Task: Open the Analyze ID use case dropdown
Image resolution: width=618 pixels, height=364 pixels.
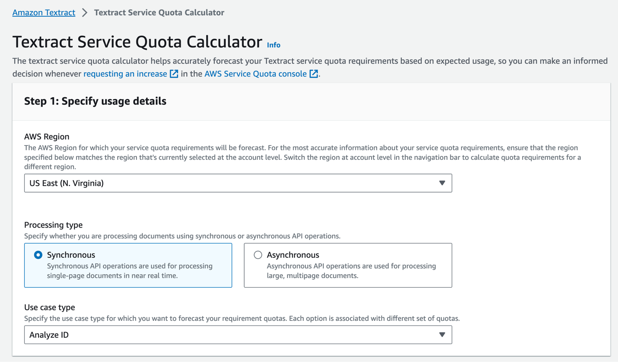Action: 238,335
